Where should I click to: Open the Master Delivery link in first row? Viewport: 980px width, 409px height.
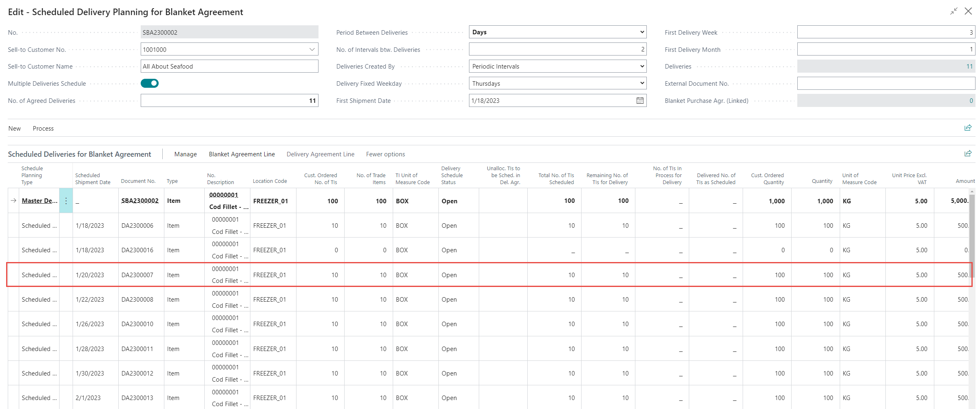pyautogui.click(x=39, y=201)
